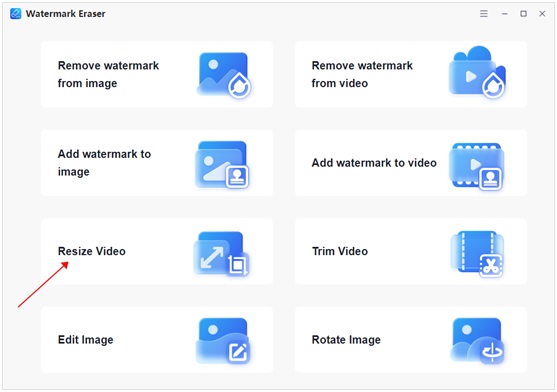Select 'Remove watermark from image' text
The image size is (557, 392).
(x=108, y=74)
